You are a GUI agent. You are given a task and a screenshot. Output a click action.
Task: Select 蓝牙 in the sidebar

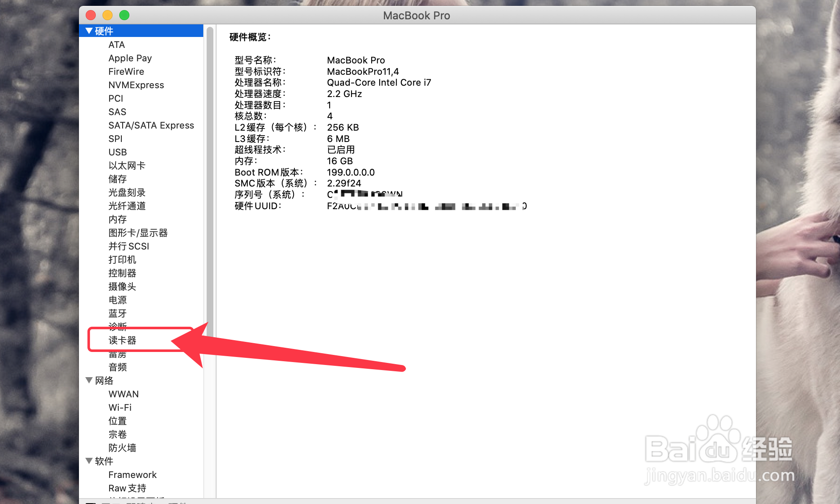(118, 313)
